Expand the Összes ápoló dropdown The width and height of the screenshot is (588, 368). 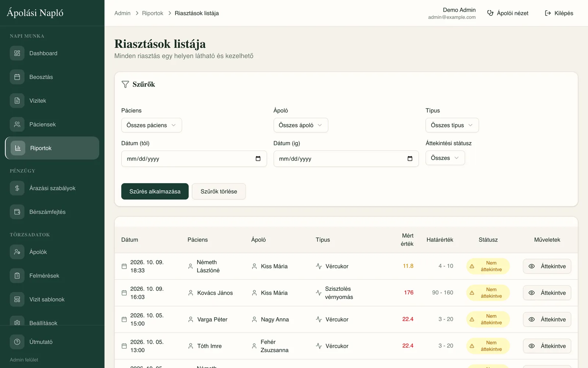click(x=301, y=125)
